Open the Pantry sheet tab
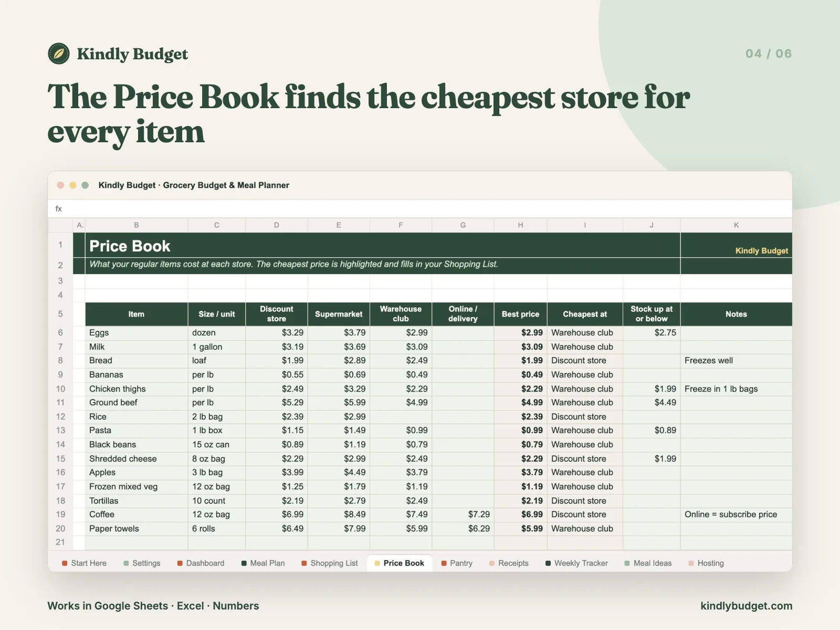 point(457,563)
